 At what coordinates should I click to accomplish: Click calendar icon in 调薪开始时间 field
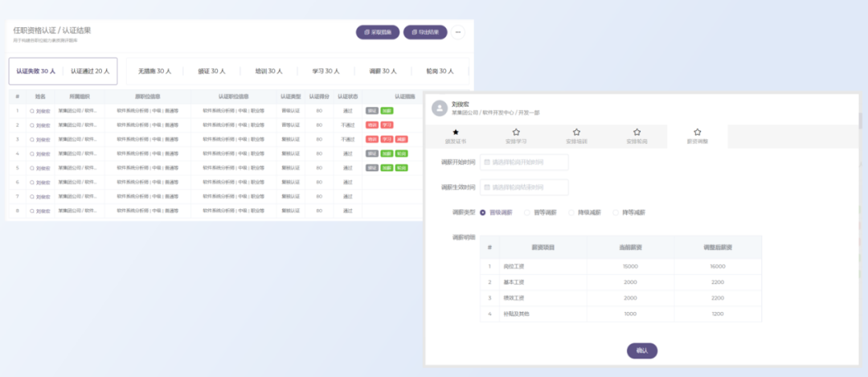(486, 162)
